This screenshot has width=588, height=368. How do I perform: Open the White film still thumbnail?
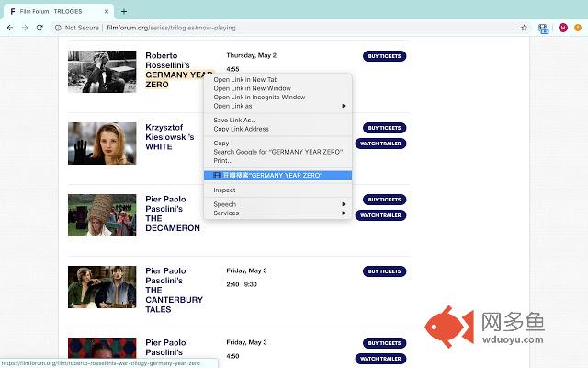point(102,144)
